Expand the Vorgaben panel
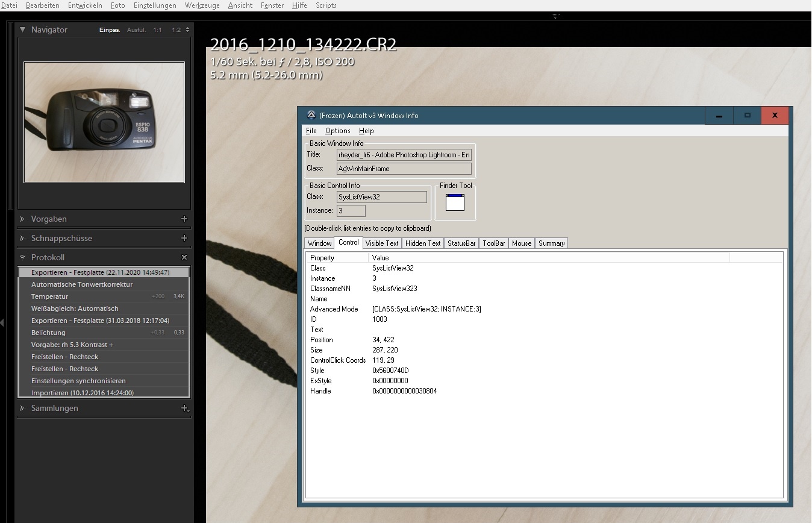812x523 pixels. (23, 219)
